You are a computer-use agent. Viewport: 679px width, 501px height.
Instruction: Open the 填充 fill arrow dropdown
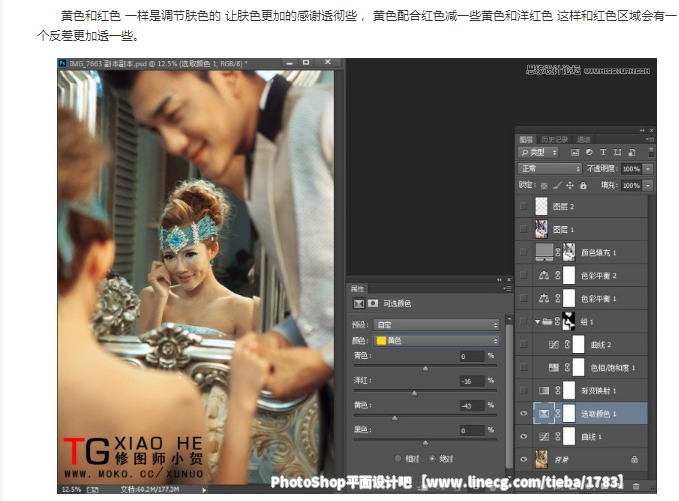click(x=648, y=185)
